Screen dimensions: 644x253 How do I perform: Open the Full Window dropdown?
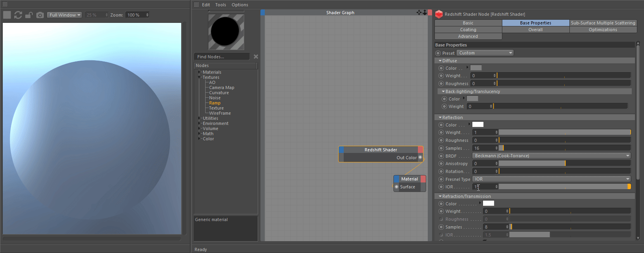tap(65, 15)
